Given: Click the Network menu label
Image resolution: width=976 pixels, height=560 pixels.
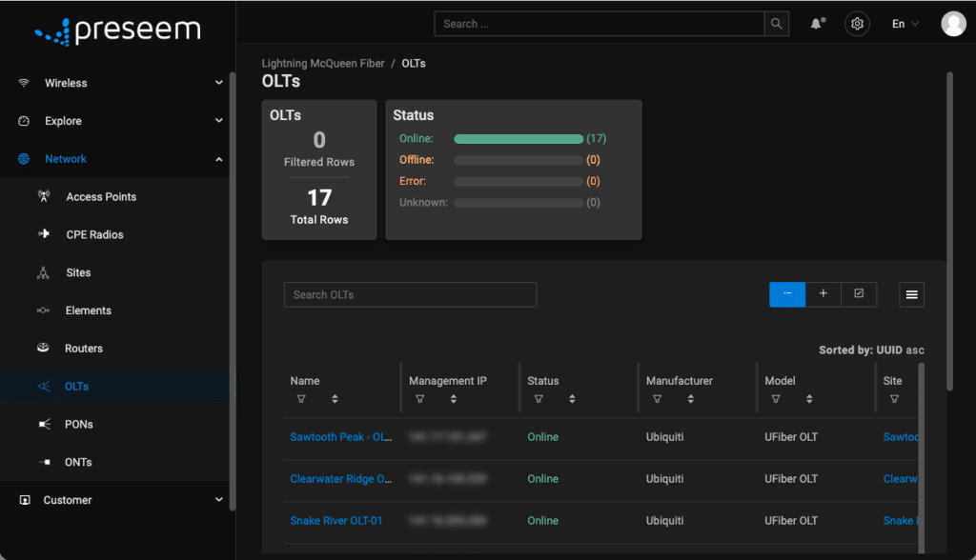Looking at the screenshot, I should coord(66,159).
